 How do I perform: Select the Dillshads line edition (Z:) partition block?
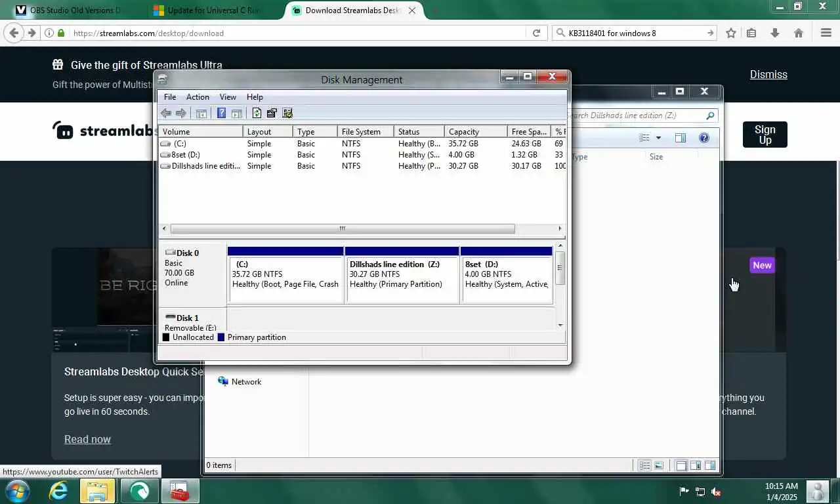point(402,274)
